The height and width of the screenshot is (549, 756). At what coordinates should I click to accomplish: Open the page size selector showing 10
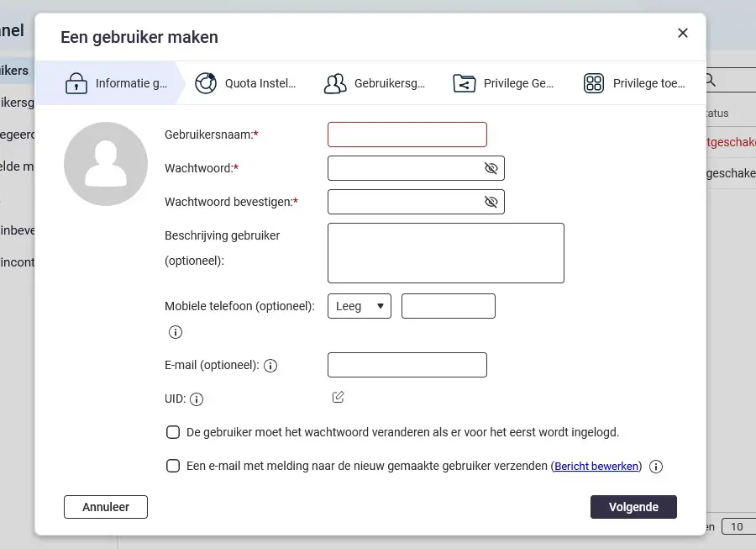737,525
